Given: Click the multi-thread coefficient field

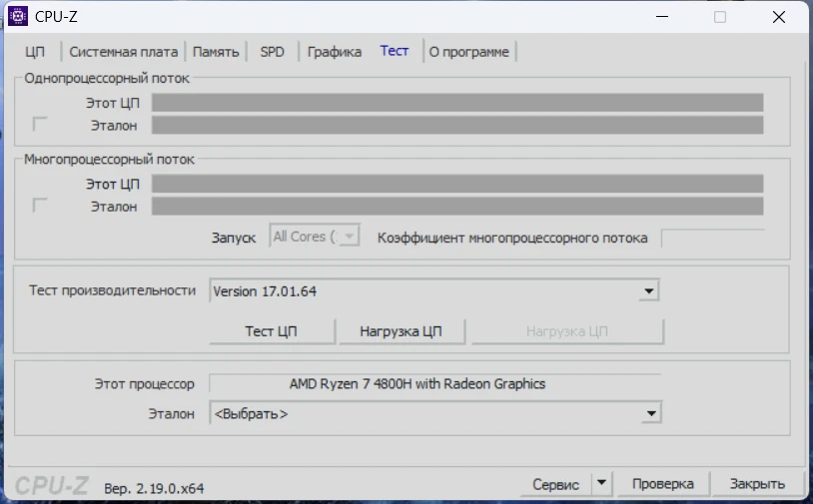Looking at the screenshot, I should (711, 238).
